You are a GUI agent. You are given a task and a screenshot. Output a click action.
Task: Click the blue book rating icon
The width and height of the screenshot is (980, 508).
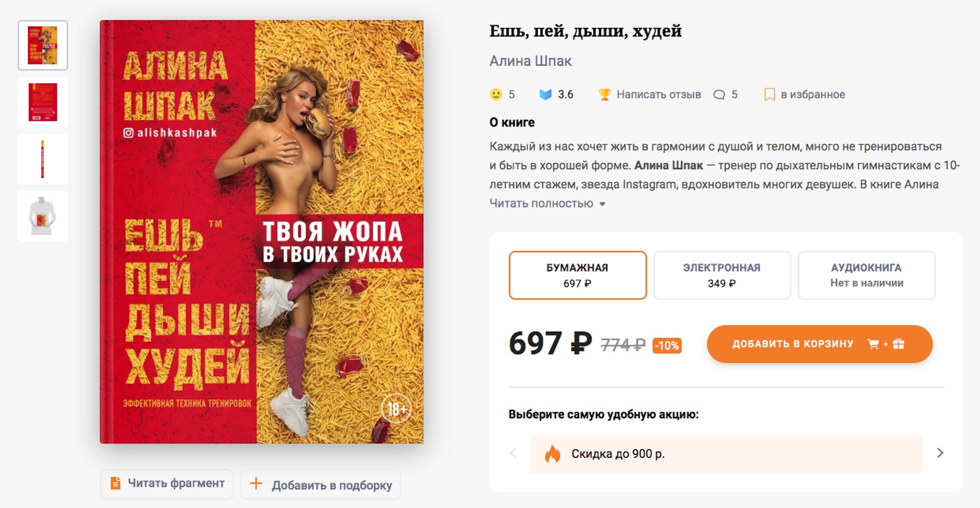545,94
